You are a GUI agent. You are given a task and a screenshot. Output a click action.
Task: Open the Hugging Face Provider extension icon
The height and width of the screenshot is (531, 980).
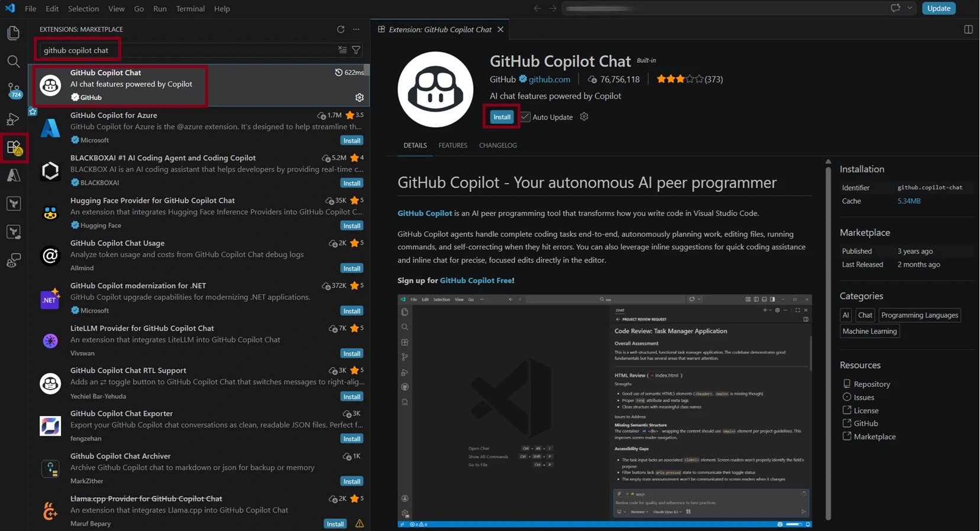(x=50, y=213)
